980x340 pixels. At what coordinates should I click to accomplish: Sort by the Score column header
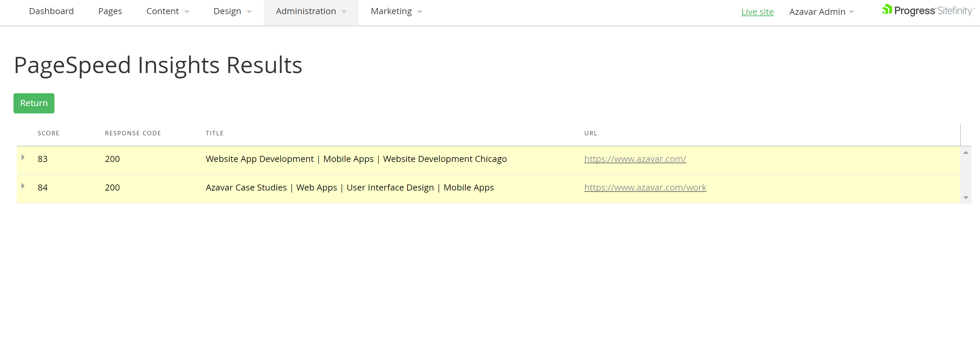48,133
